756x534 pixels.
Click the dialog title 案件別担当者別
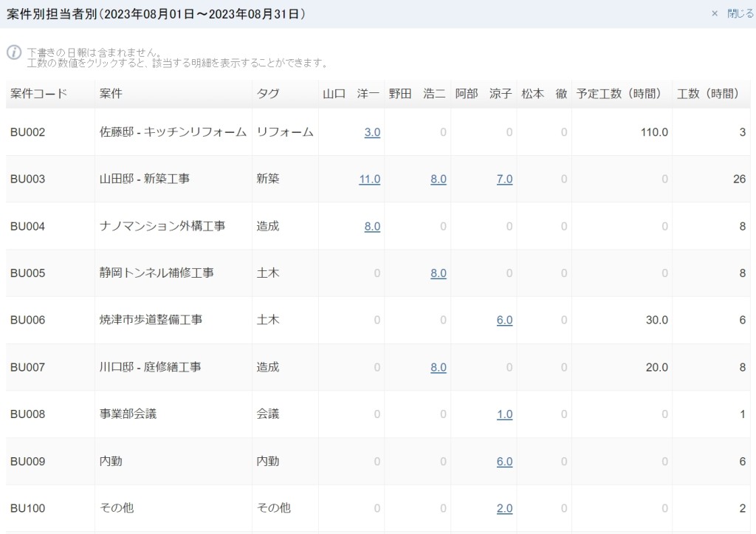[52, 14]
